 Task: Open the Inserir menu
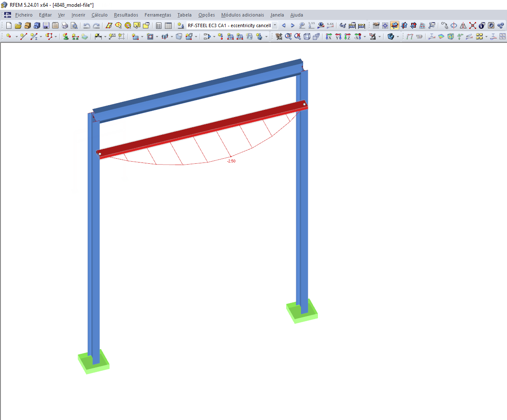pyautogui.click(x=78, y=15)
